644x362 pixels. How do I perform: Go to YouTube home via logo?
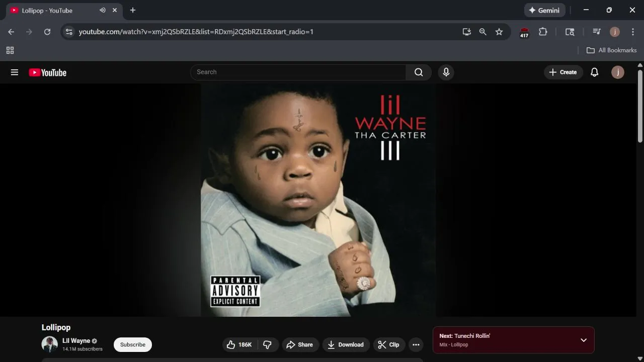(48, 72)
